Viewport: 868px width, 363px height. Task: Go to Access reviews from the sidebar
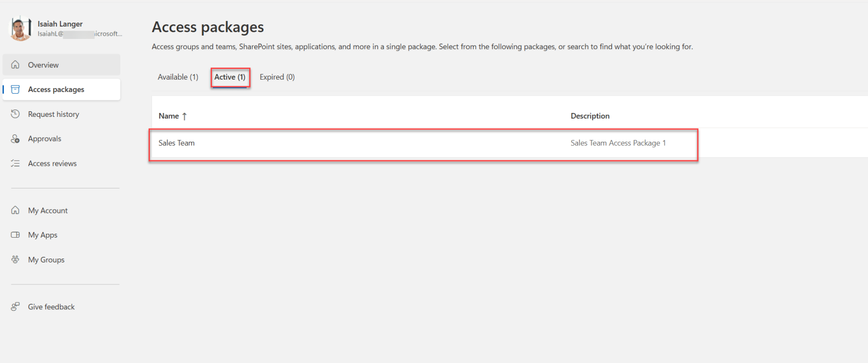pyautogui.click(x=52, y=163)
